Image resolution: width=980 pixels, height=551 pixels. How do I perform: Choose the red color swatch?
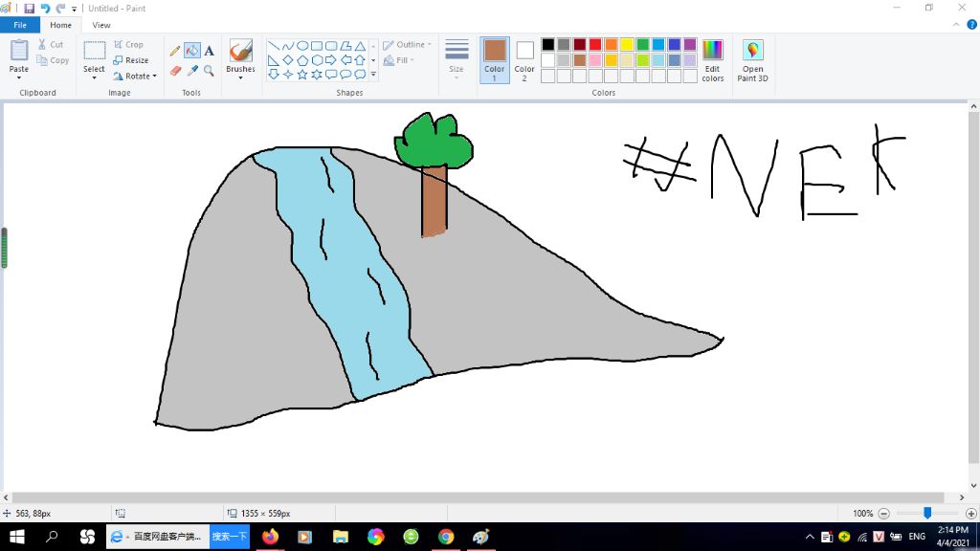click(595, 44)
